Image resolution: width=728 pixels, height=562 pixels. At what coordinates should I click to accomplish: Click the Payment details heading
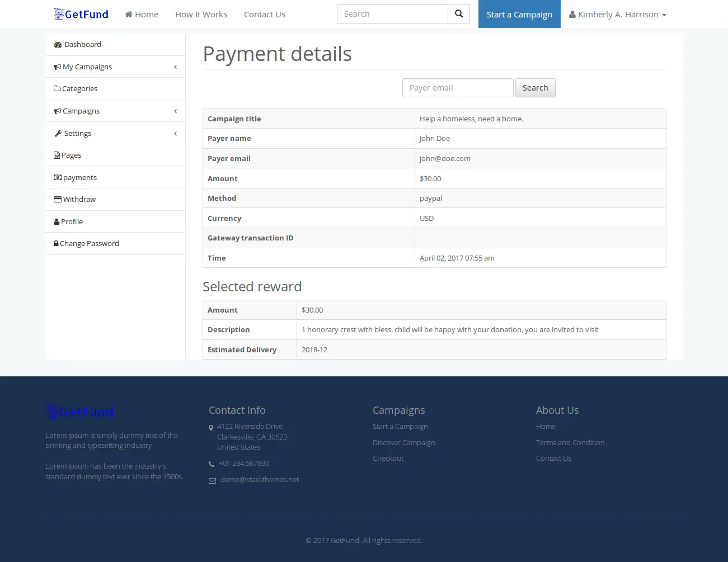[x=277, y=54]
